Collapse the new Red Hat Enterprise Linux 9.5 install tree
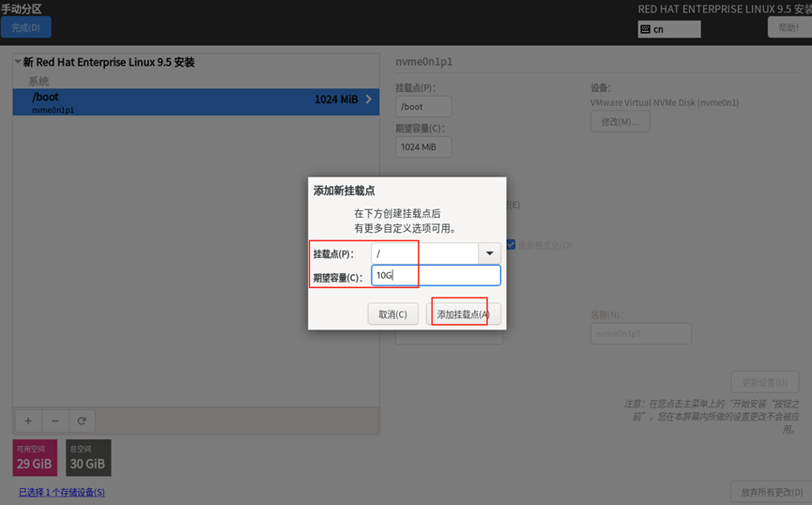The height and width of the screenshot is (505, 812). [x=18, y=62]
